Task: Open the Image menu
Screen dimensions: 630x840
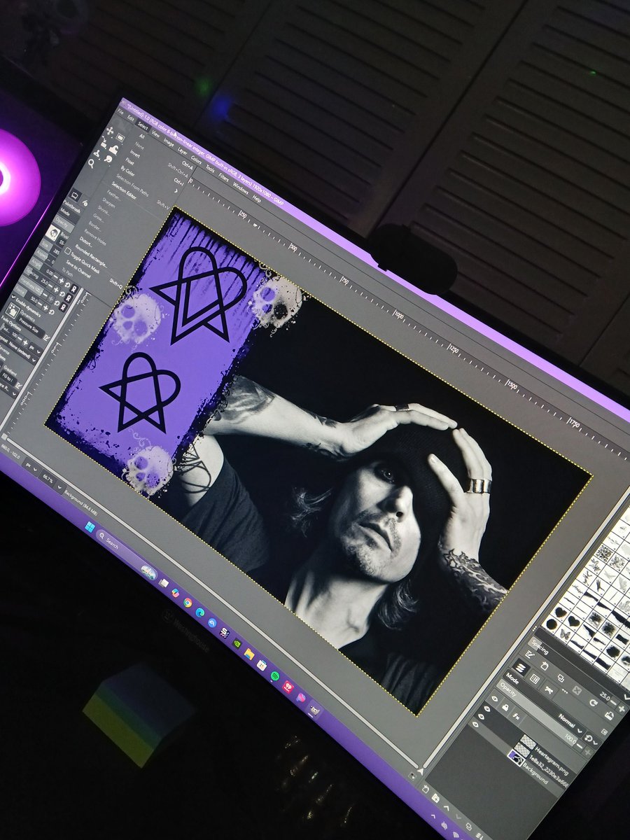Action: point(169,142)
